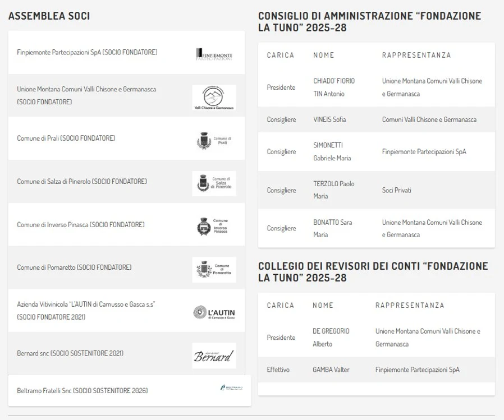Click Finpiemonte Partecipazioni SpA (SOCIO FONDATORE) text
The height and width of the screenshot is (420, 504).
coord(87,52)
